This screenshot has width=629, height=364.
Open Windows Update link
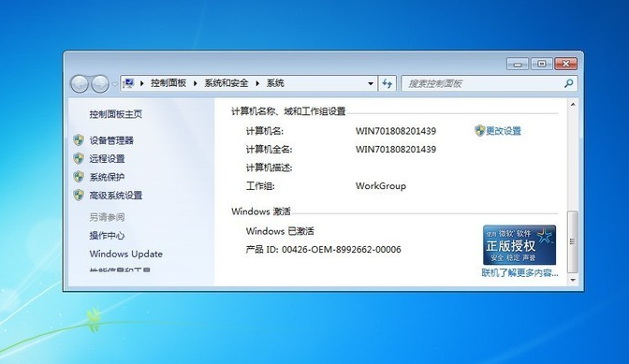point(126,254)
